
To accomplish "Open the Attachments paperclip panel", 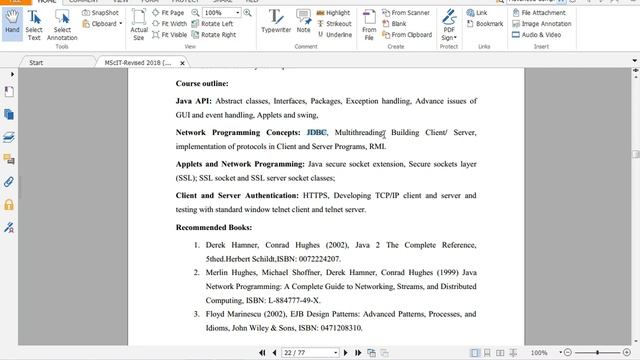I will click(9, 182).
